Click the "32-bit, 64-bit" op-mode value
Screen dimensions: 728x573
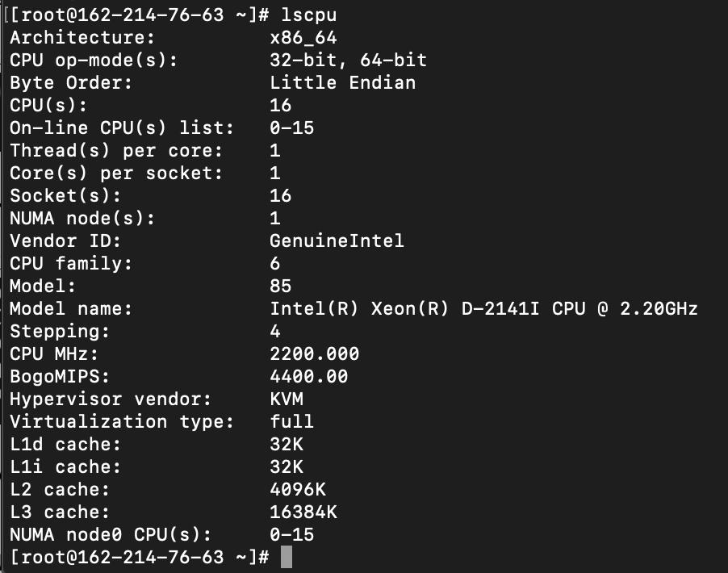pyautogui.click(x=348, y=60)
